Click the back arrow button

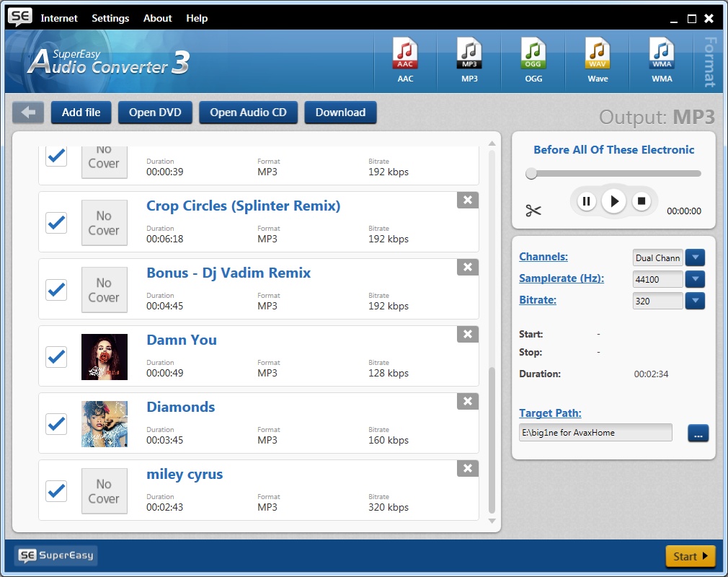tap(27, 112)
